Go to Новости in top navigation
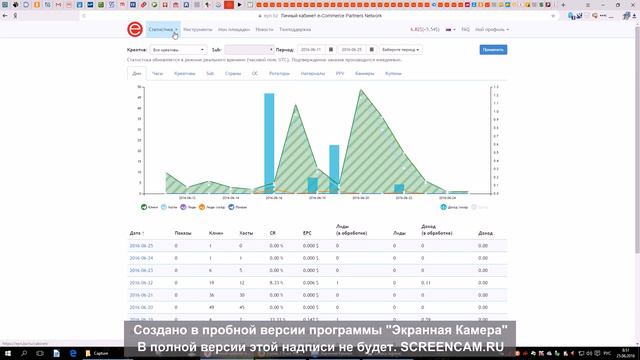The width and height of the screenshot is (640, 360). (264, 29)
